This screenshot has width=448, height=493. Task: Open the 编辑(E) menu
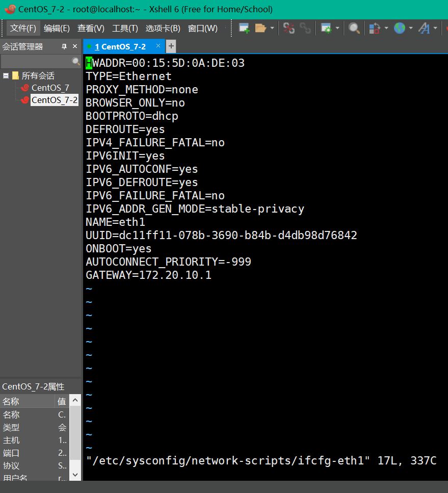point(57,29)
